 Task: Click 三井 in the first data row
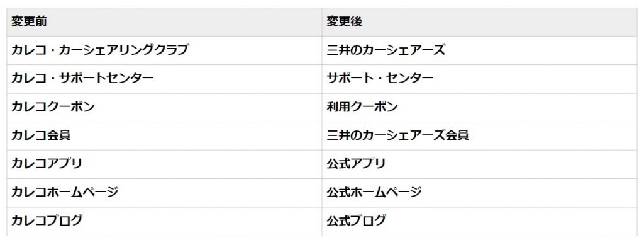[x=338, y=50]
